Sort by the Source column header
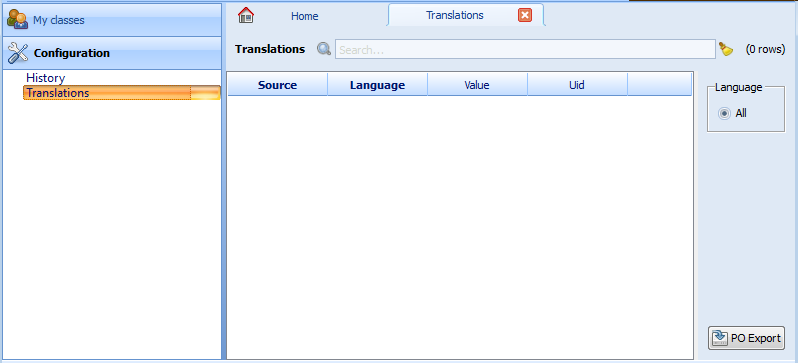This screenshot has height=363, width=798. tap(277, 85)
